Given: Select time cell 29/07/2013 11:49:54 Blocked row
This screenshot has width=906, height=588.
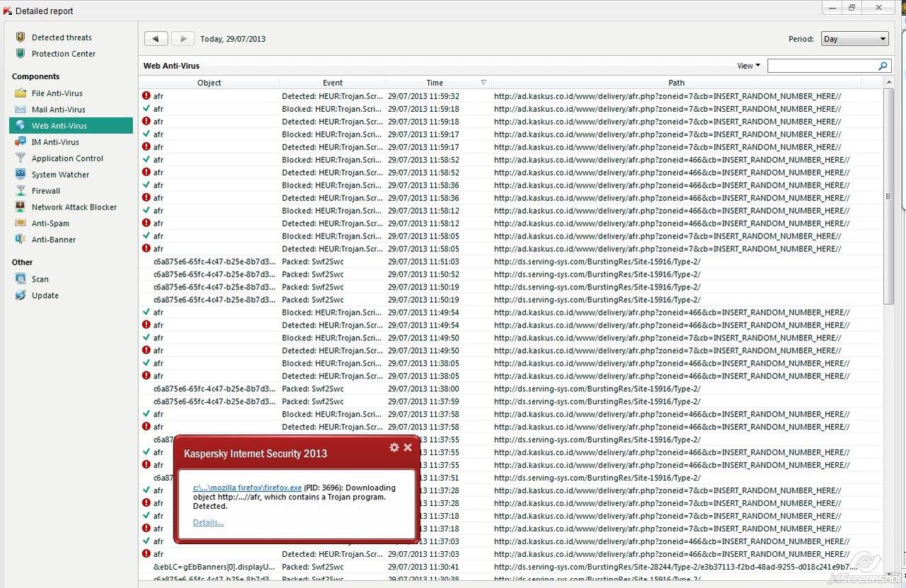Looking at the screenshot, I should click(423, 312).
